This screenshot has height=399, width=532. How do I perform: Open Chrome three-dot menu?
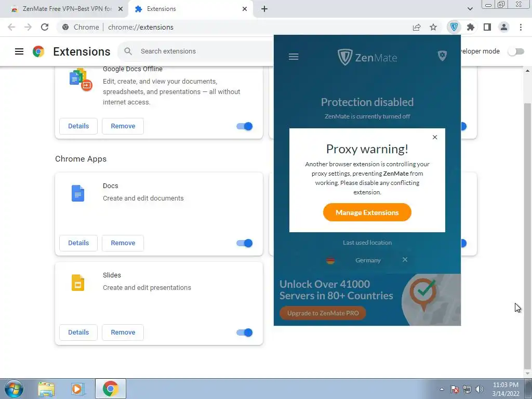tap(521, 27)
